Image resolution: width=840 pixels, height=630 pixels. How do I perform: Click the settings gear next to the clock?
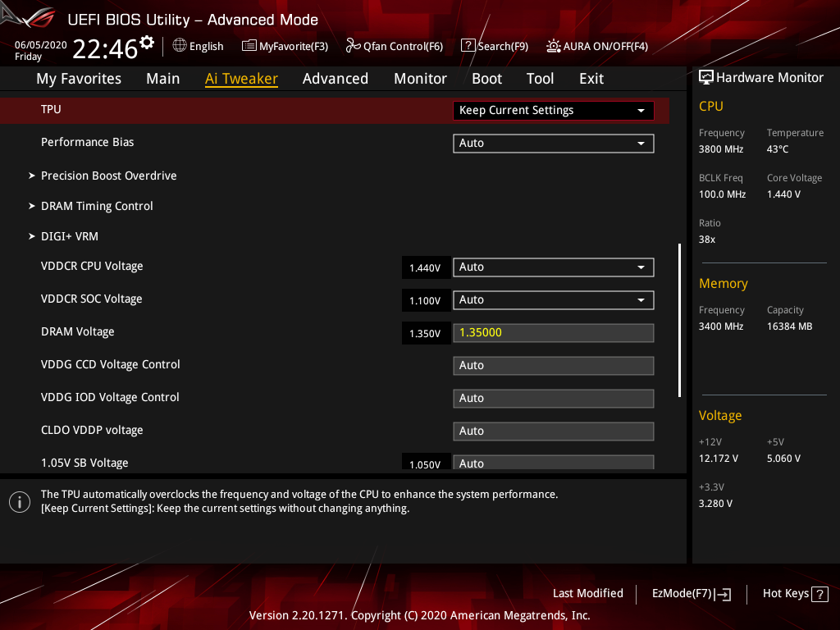point(147,43)
